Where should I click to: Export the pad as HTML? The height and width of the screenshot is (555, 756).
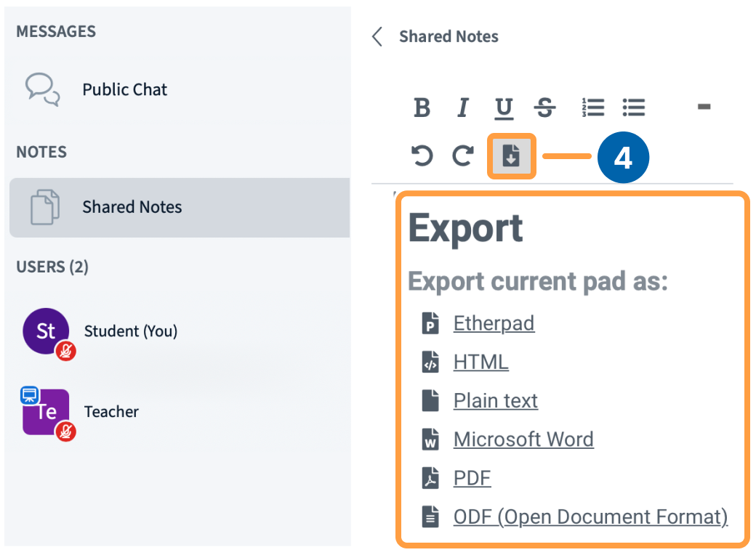pyautogui.click(x=480, y=362)
